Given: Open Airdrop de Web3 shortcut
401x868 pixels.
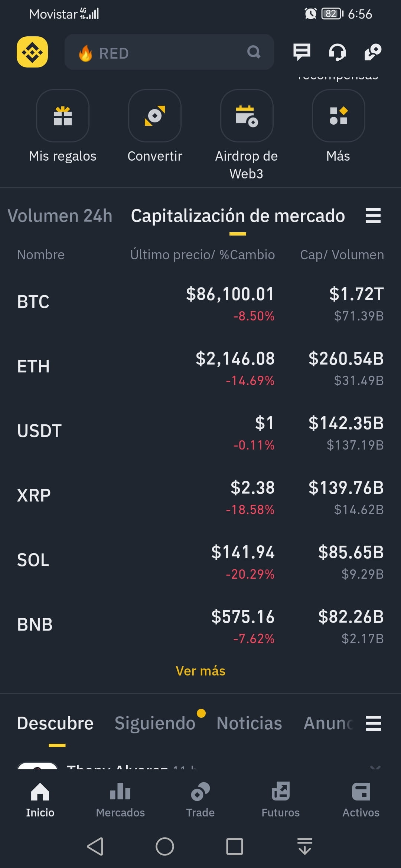Looking at the screenshot, I should (247, 116).
